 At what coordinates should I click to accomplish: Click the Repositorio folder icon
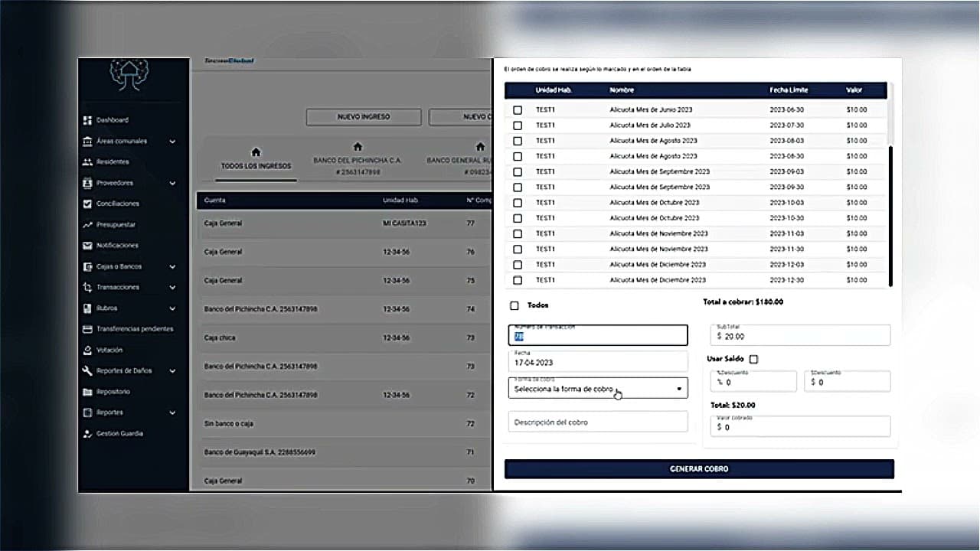(x=87, y=392)
